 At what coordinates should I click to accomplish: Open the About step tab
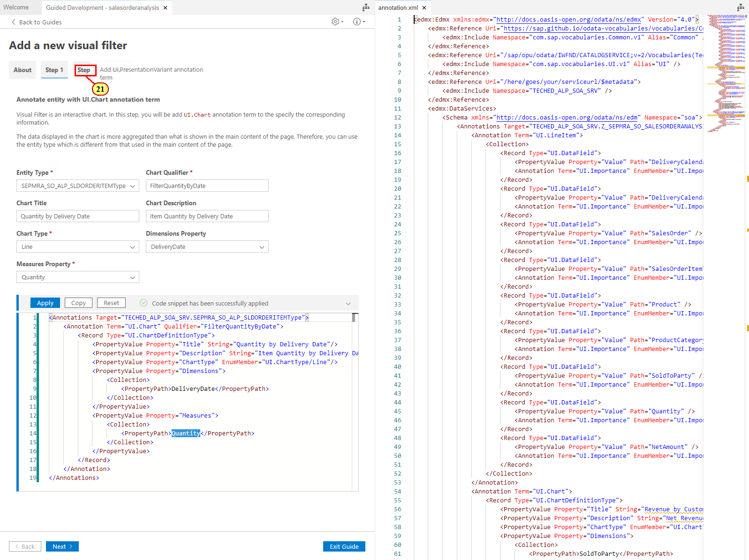click(x=23, y=70)
